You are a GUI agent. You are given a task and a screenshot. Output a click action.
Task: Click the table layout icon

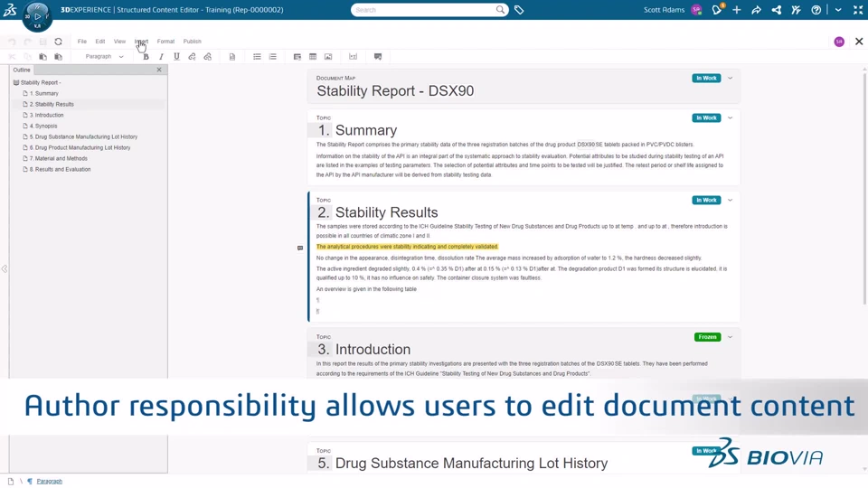tap(297, 56)
